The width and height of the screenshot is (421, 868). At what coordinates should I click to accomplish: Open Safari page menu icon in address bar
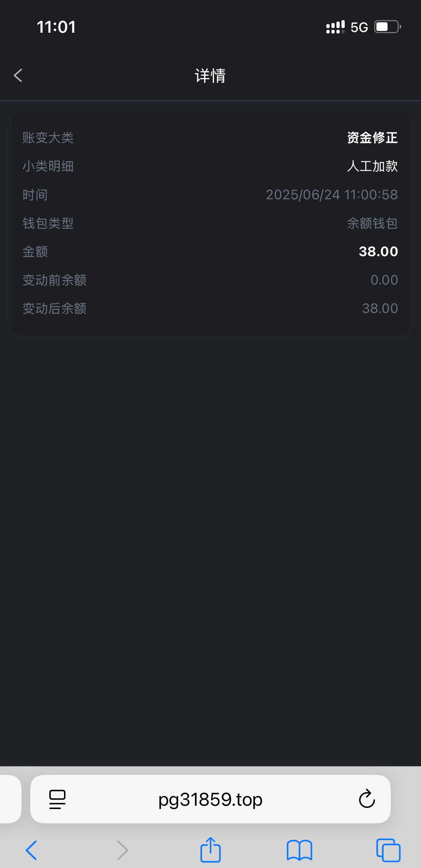tap(57, 799)
